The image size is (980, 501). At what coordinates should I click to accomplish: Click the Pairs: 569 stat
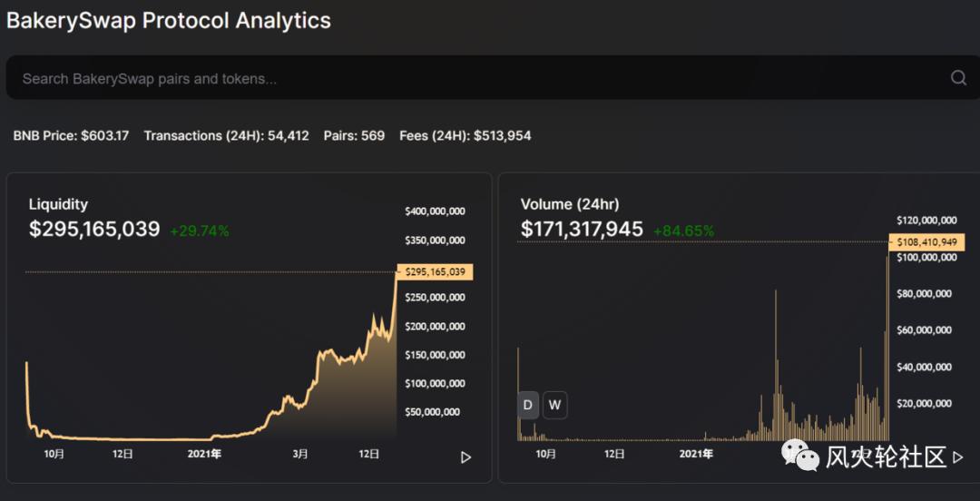[x=354, y=135]
